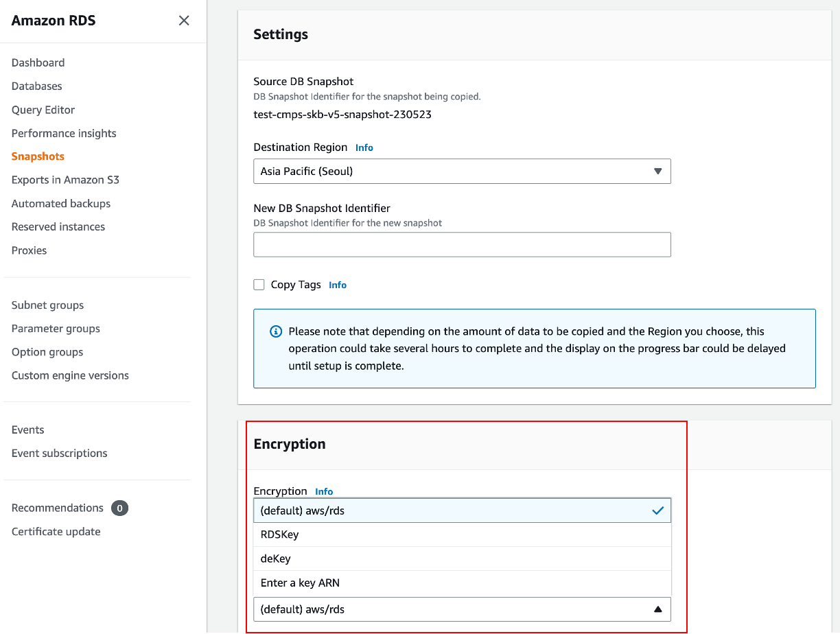Open Event subscriptions
Screen dimensions: 840x634
click(59, 453)
